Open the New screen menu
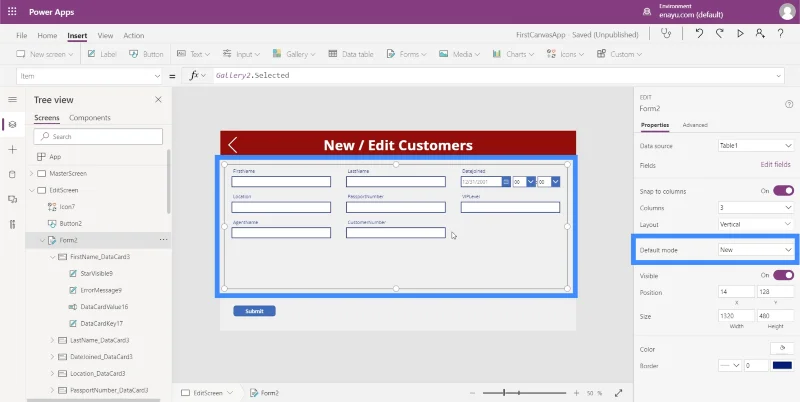800x402 pixels. [44, 54]
